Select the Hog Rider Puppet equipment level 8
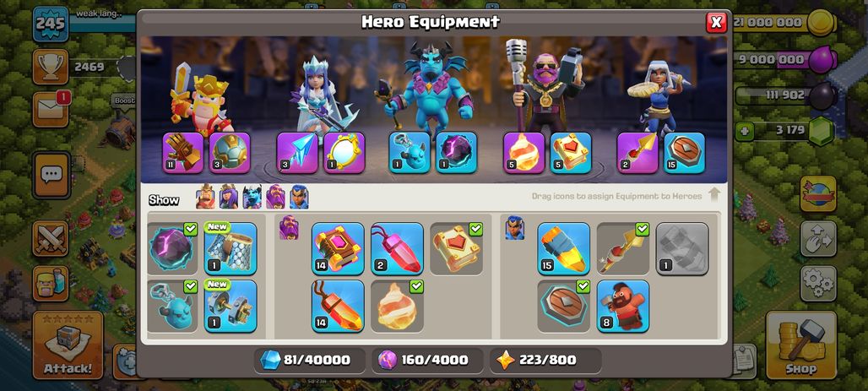This screenshot has width=868, height=391. [x=623, y=306]
